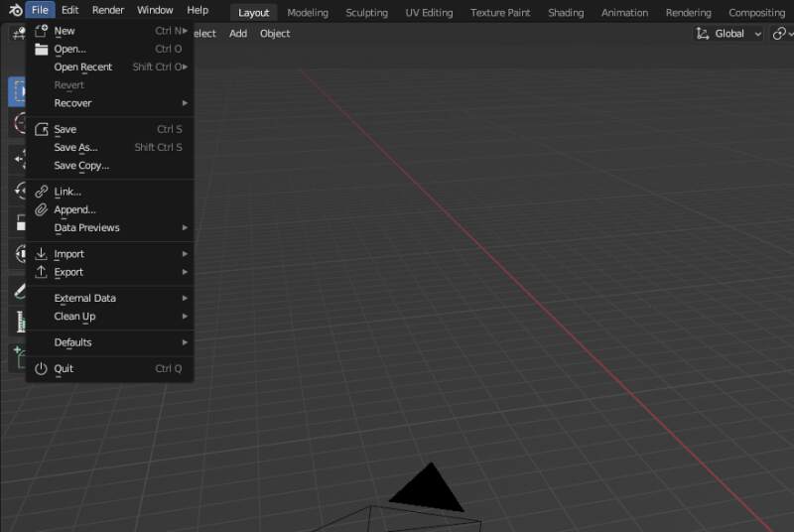This screenshot has height=532, width=794.
Task: Click New file document icon
Action: point(41,31)
